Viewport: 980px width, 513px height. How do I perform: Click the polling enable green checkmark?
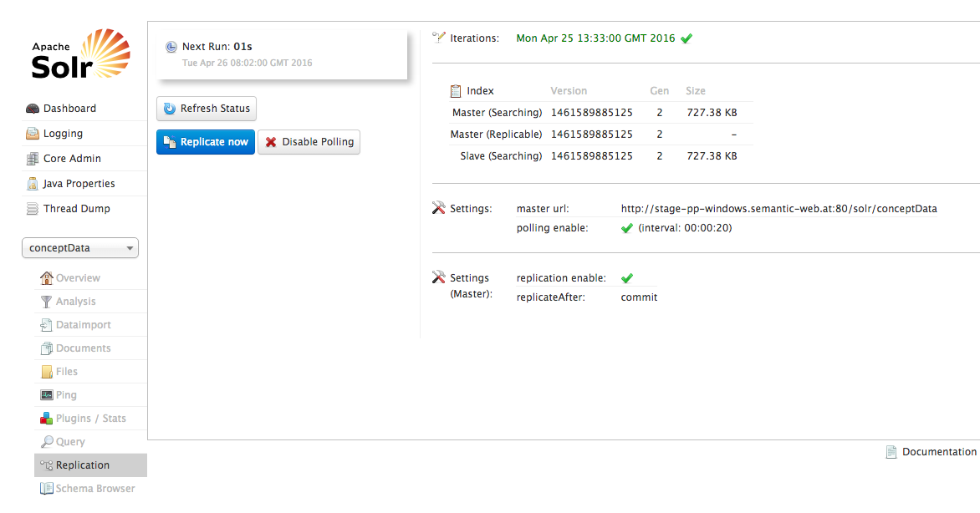pyautogui.click(x=627, y=229)
